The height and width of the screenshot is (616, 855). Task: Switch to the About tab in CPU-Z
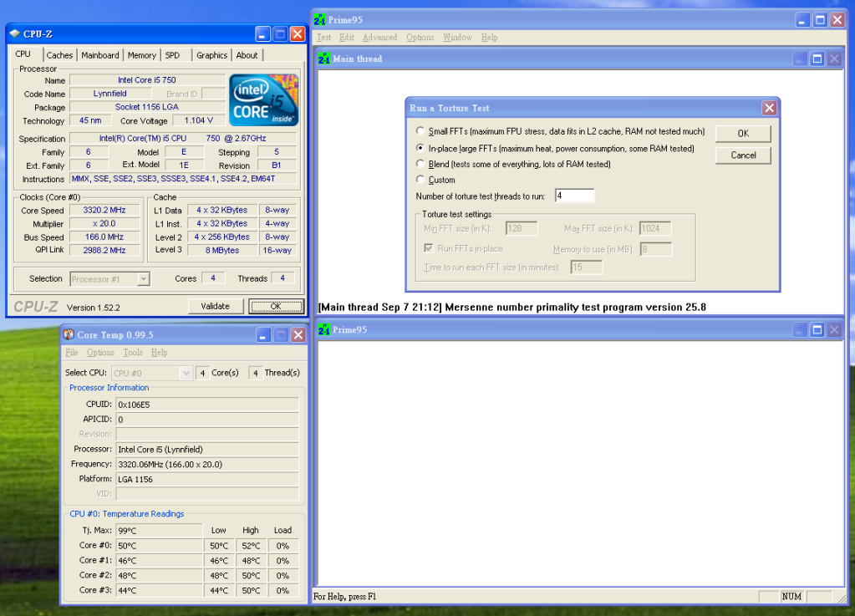[x=247, y=55]
